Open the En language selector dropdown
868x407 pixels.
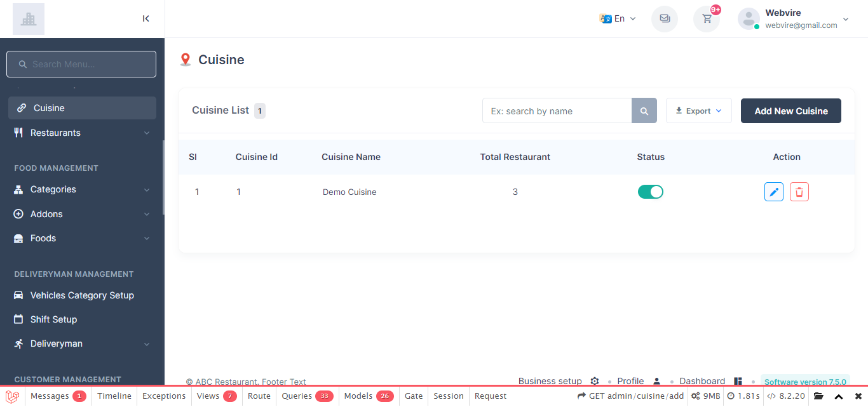(618, 18)
